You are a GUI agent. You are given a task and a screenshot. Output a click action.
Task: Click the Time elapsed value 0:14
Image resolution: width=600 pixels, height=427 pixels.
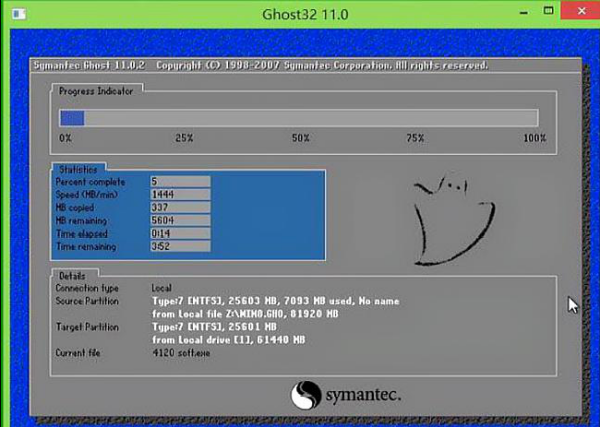tap(180, 233)
